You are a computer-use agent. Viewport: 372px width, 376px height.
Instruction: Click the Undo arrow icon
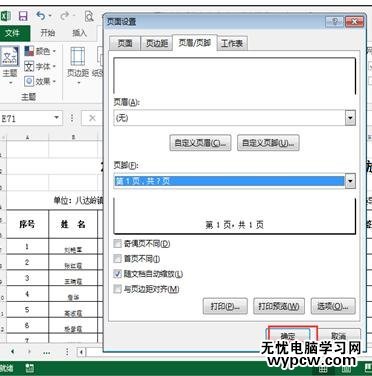pyautogui.click(x=41, y=15)
